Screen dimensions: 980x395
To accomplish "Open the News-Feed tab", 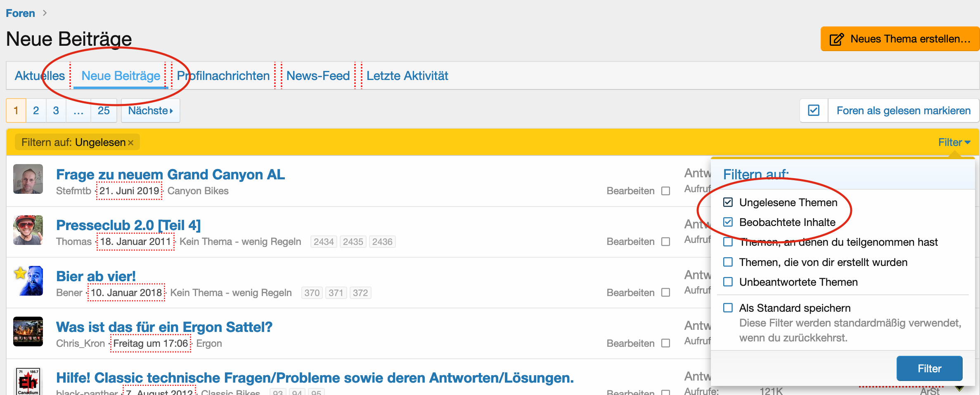I will (318, 76).
